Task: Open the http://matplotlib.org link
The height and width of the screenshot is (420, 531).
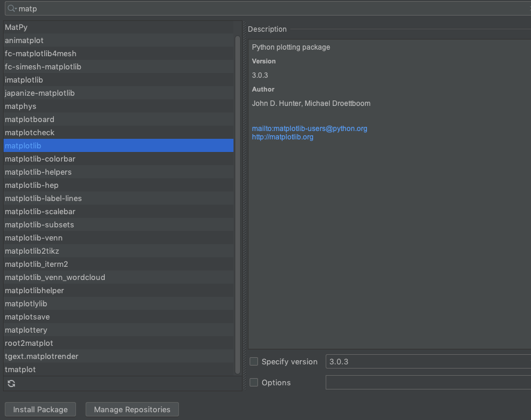Action: point(283,137)
